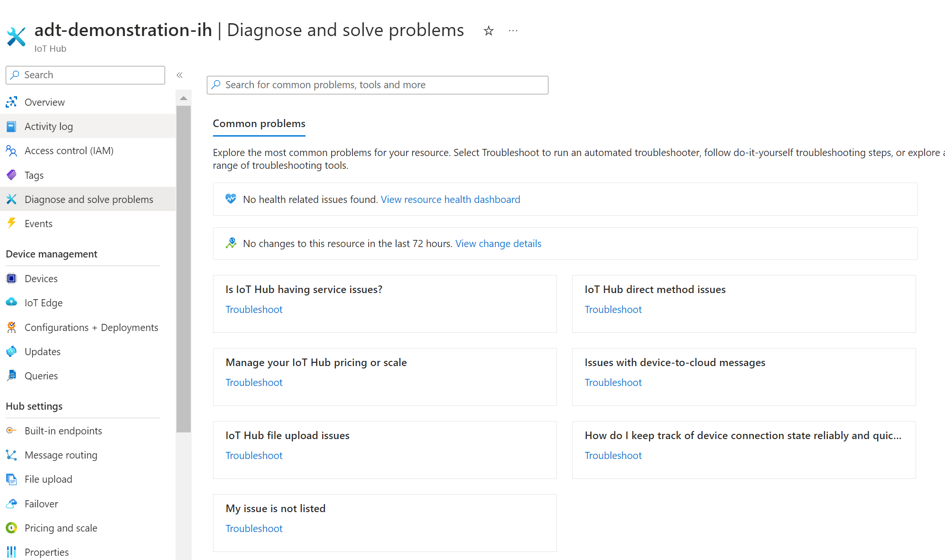Open Access control (IAM)
This screenshot has width=945, height=560.
point(69,150)
